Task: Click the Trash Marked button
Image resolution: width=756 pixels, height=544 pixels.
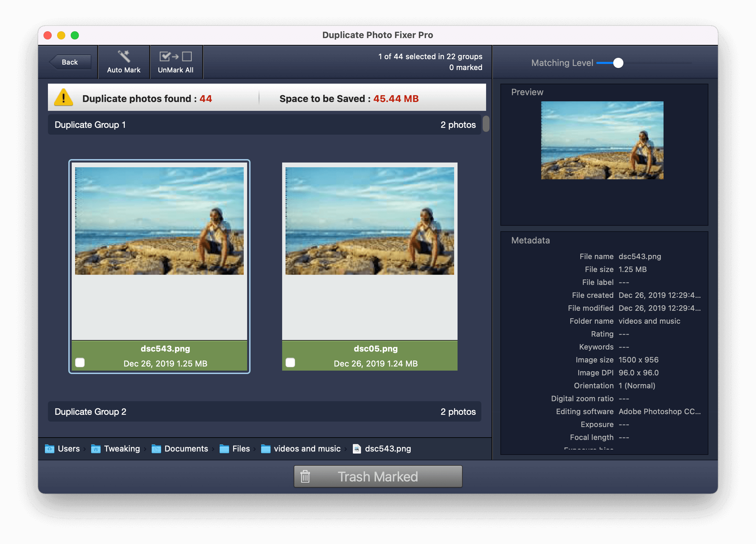Action: 378,477
